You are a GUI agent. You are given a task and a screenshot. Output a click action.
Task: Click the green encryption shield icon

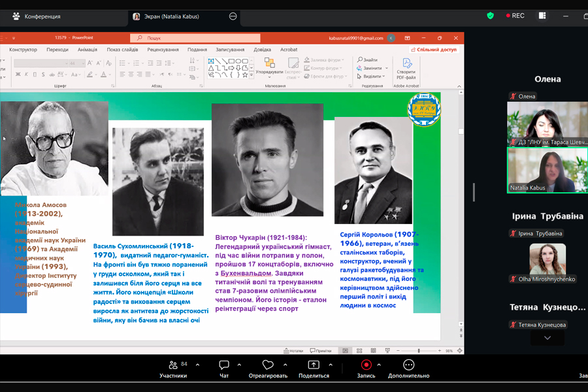(x=490, y=16)
